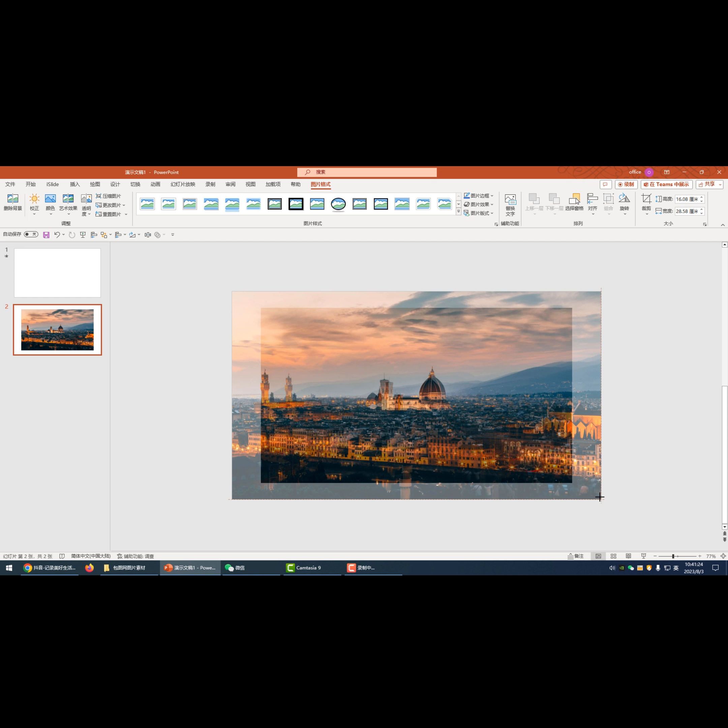Click the comments icon near 录制 button
728x728 pixels.
pos(606,184)
